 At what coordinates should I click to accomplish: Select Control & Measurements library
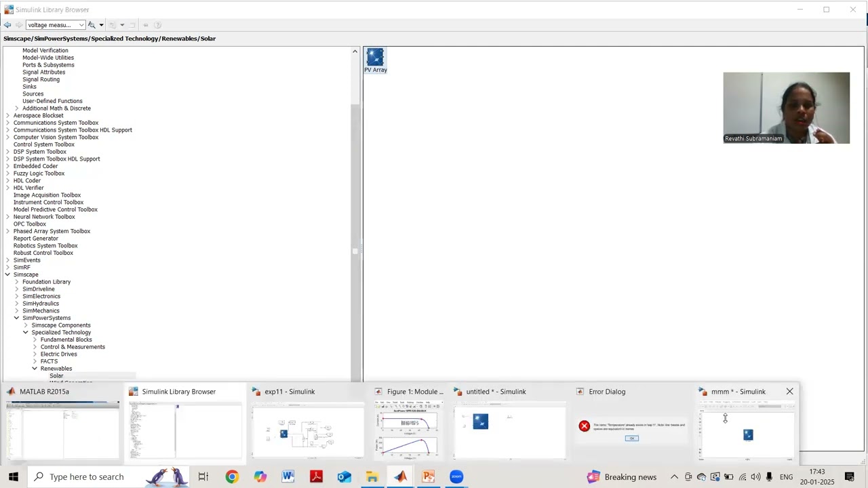[x=73, y=347]
